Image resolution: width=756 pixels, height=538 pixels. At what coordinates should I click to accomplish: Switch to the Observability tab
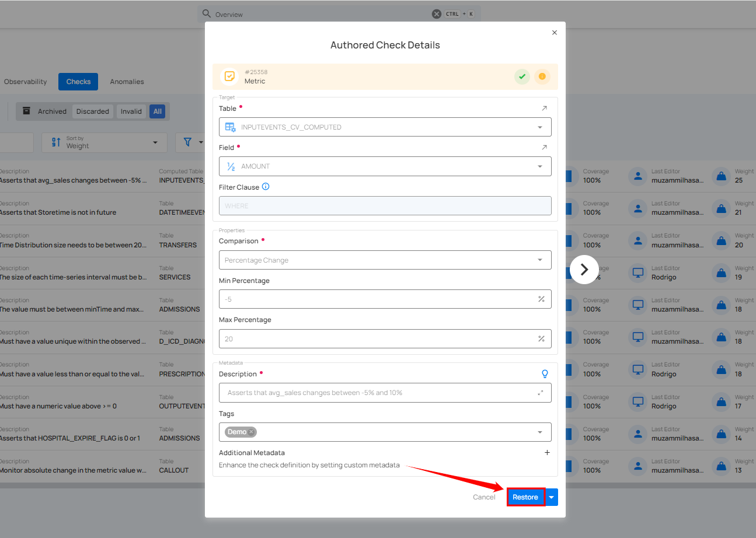tap(25, 82)
